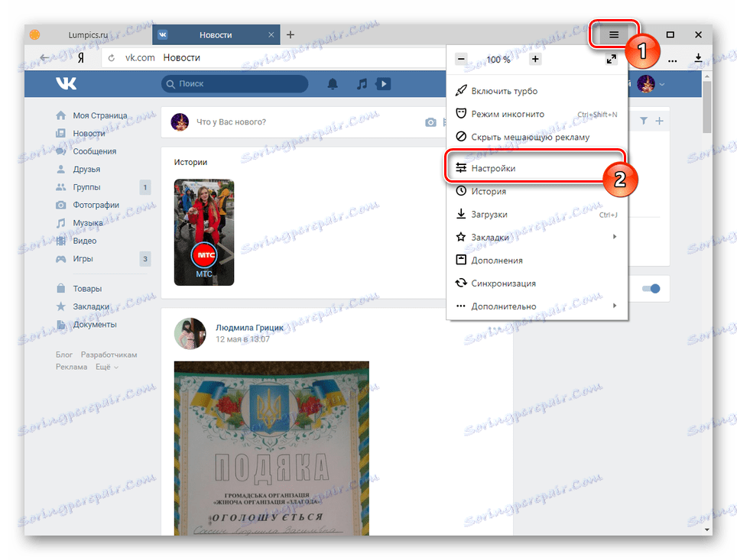Open the Подяка certificate photo

click(x=271, y=448)
